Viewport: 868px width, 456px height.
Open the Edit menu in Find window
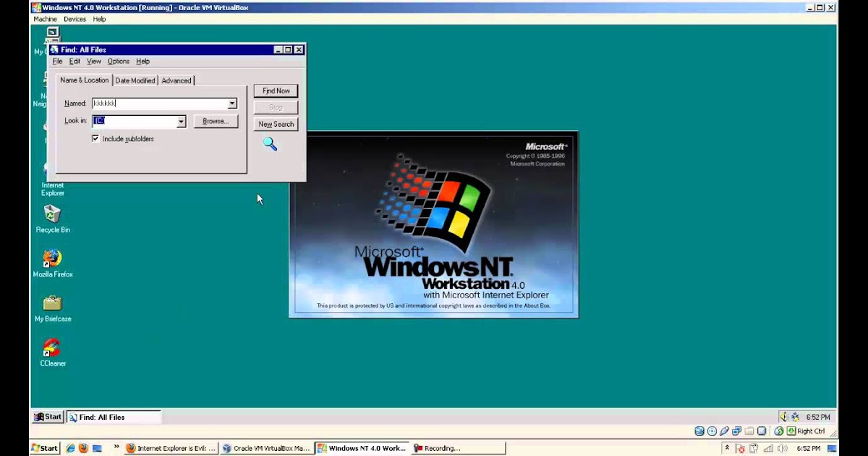[75, 62]
